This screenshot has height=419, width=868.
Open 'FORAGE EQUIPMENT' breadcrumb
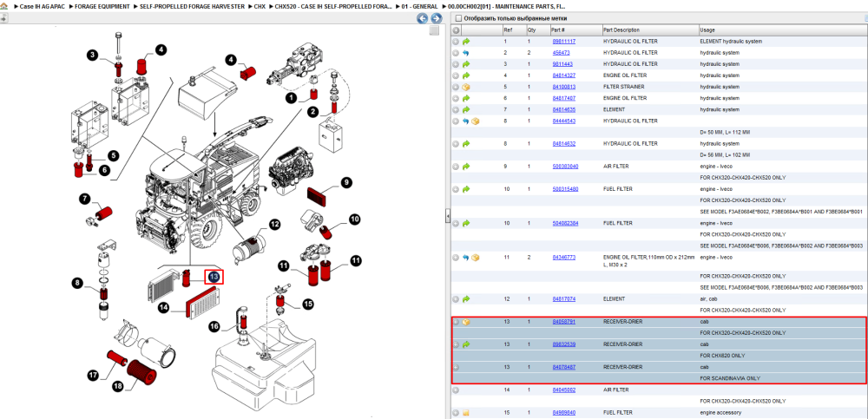(x=102, y=6)
